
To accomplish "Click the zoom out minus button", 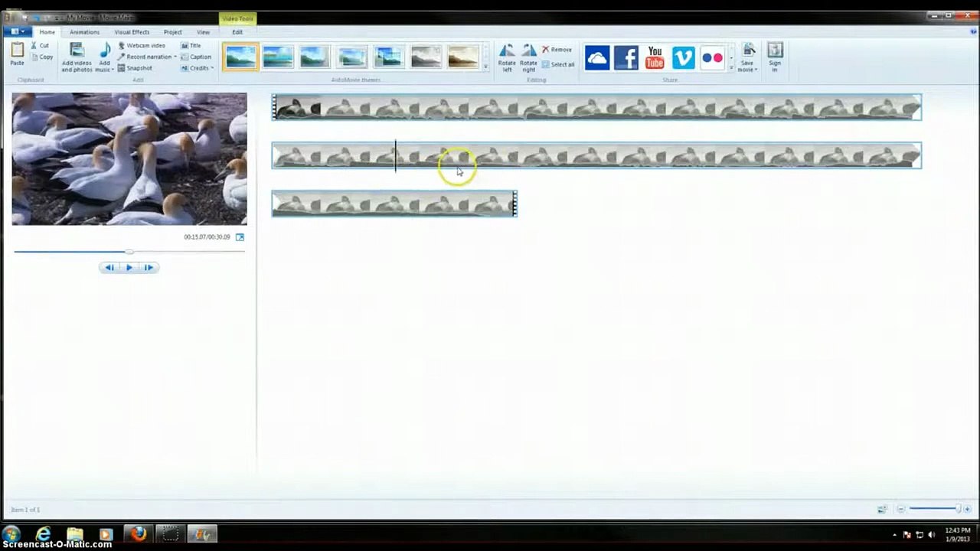I will pos(901,509).
